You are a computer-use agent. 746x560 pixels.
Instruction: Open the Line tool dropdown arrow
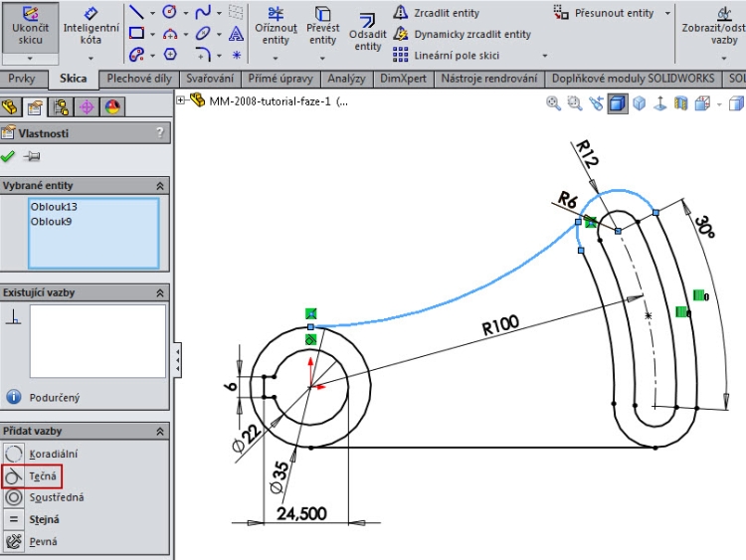(x=152, y=13)
